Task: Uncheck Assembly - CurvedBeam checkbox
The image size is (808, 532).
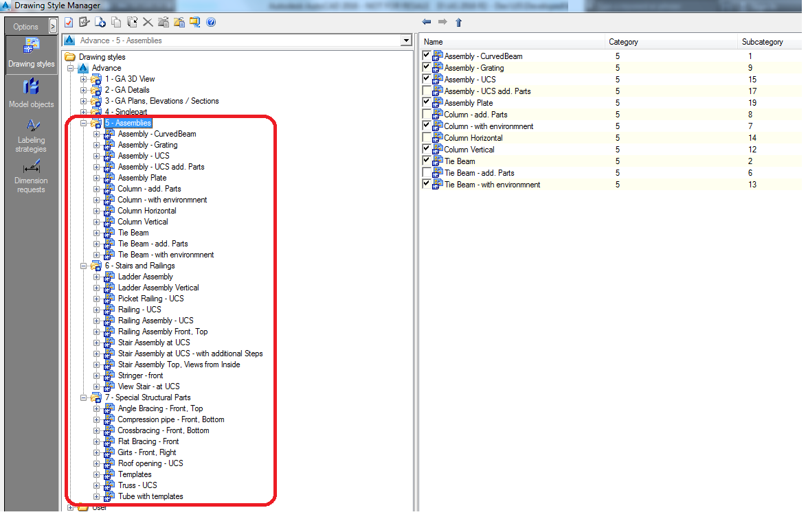Action: pyautogui.click(x=426, y=55)
